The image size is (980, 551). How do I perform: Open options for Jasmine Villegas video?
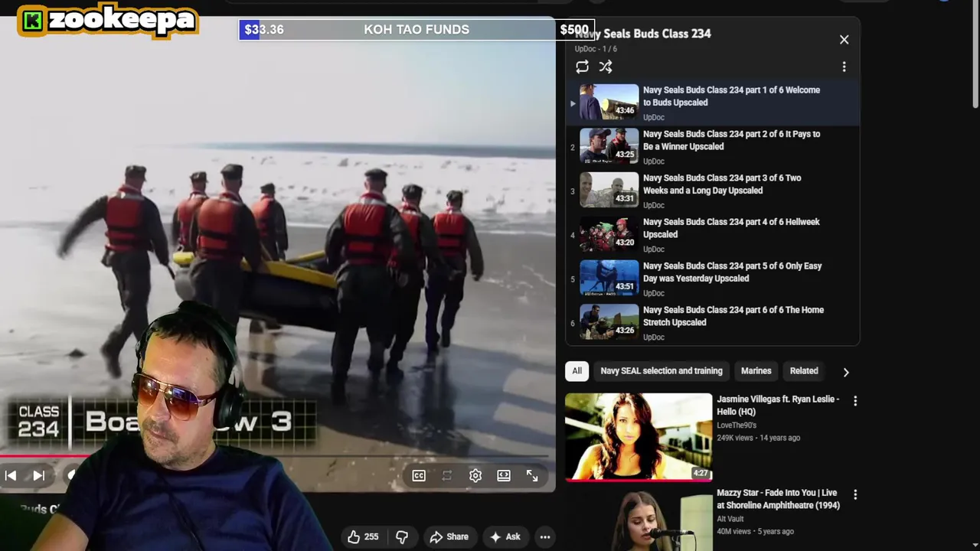click(x=854, y=401)
